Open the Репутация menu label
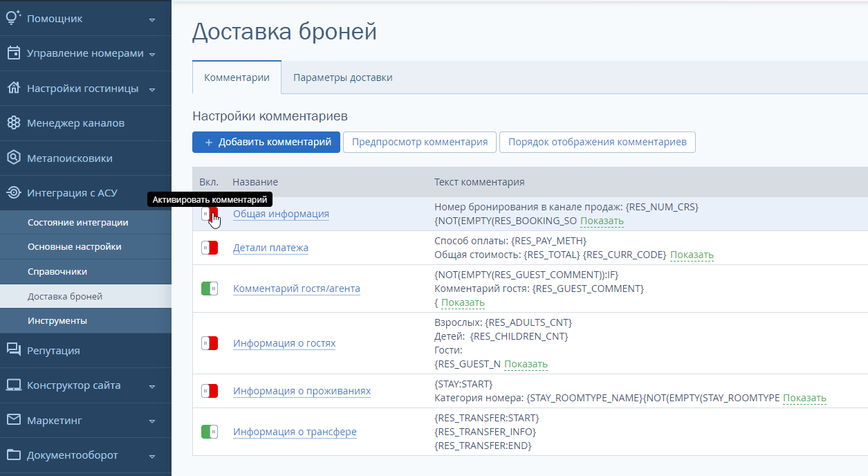This screenshot has width=868, height=476. coord(53,351)
